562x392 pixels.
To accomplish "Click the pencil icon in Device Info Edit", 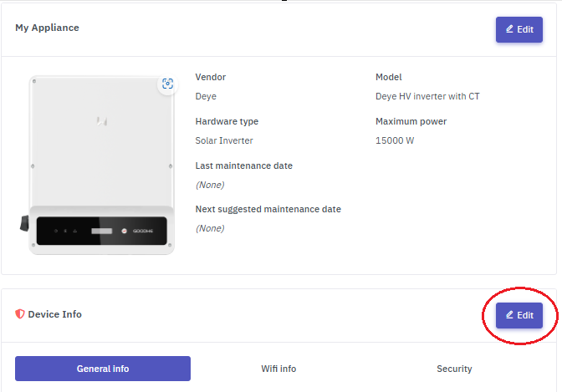I will [x=509, y=315].
